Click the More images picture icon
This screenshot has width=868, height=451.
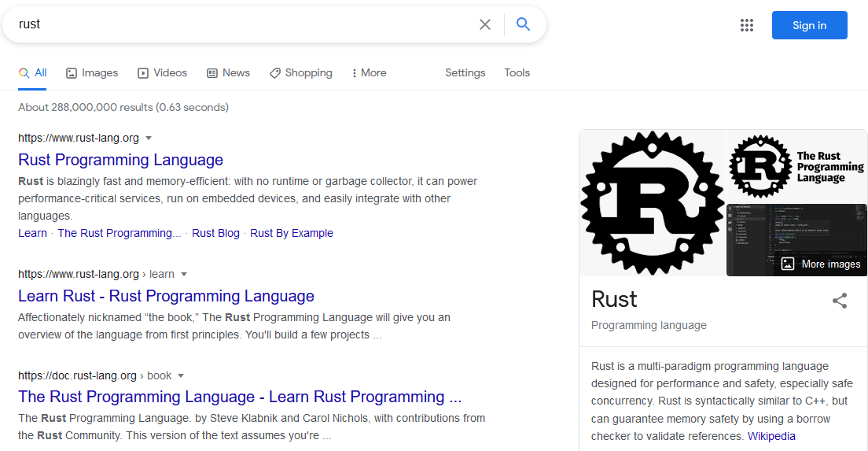tap(787, 264)
